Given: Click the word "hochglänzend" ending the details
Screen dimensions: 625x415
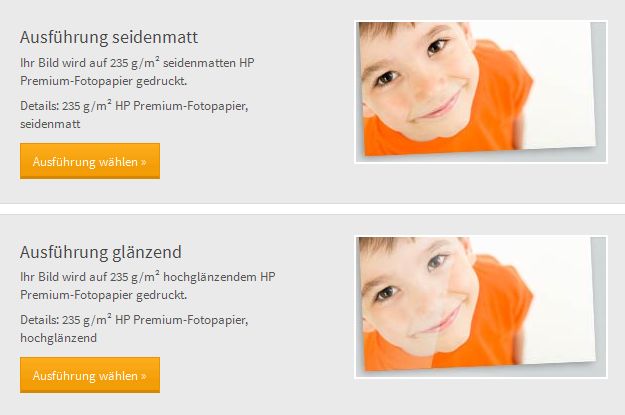Looking at the screenshot, I should tap(59, 338).
